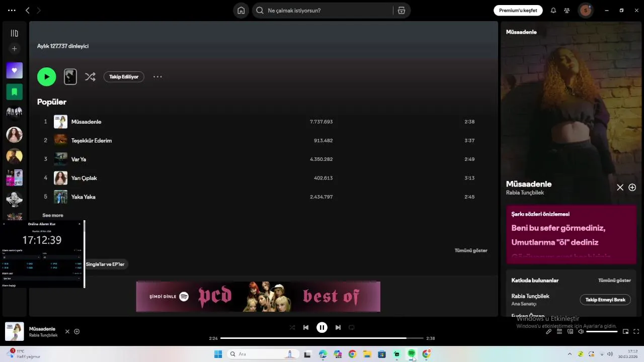This screenshot has width=644, height=362.
Task: Skip to previous track
Action: (x=306, y=327)
